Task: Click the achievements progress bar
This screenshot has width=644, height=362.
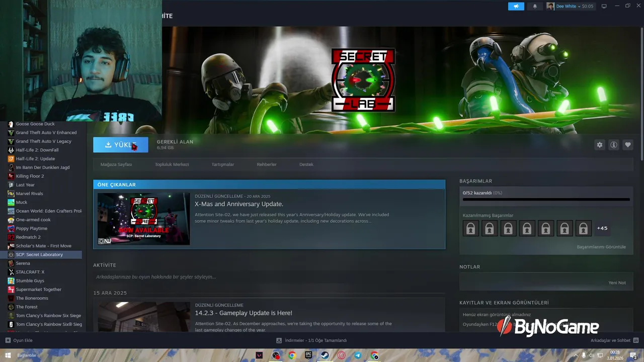Action: [x=546, y=200]
